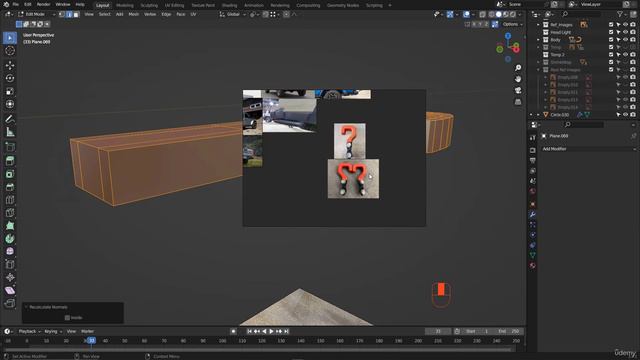Click the viewport zoom magnifier icon
This screenshot has height=360, width=640.
(518, 68)
